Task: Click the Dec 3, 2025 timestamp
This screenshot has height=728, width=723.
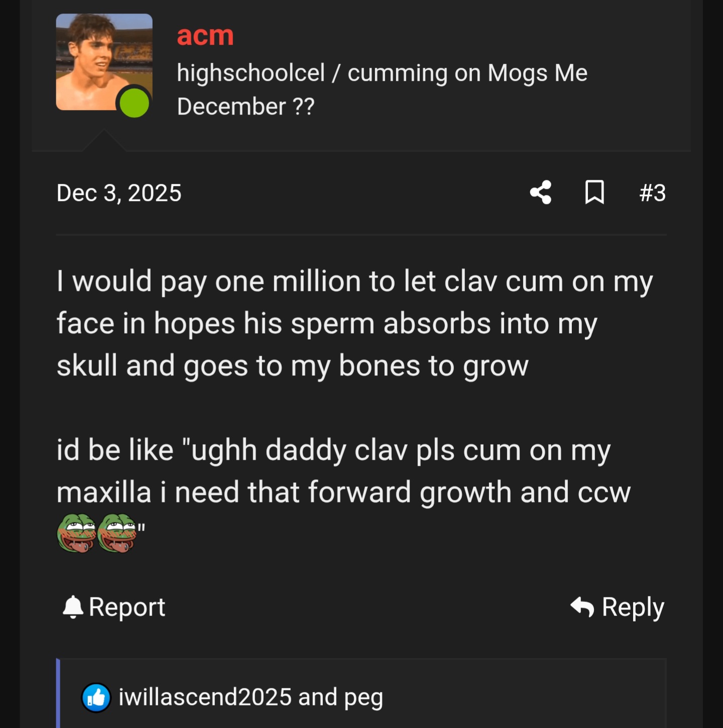Action: [x=119, y=193]
